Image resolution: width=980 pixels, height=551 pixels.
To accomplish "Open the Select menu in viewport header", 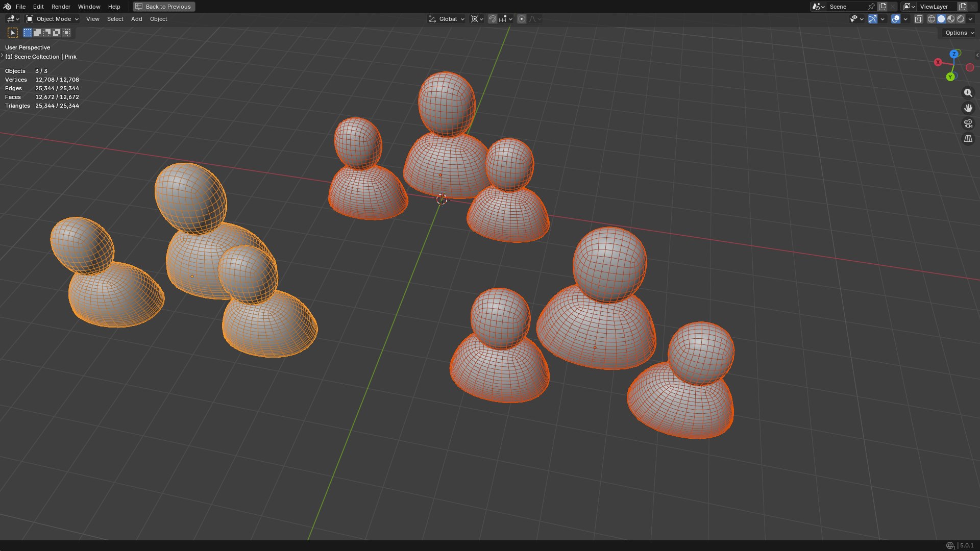I will point(115,19).
